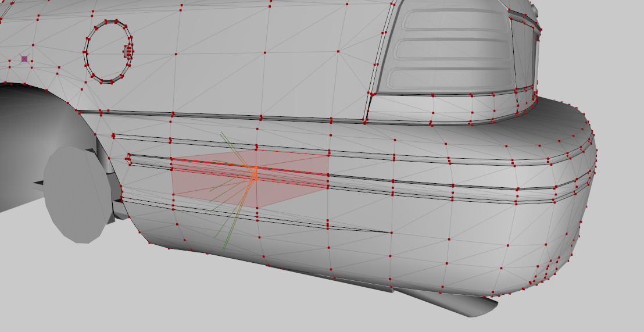Select the orange highlighted vertex on the bumper
This screenshot has height=332, width=644.
pos(255,170)
